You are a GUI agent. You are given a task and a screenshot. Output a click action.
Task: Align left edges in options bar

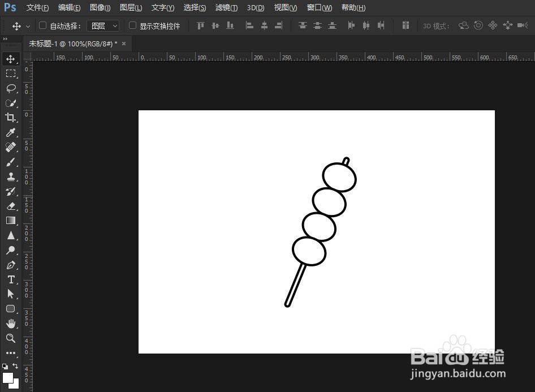(x=249, y=25)
